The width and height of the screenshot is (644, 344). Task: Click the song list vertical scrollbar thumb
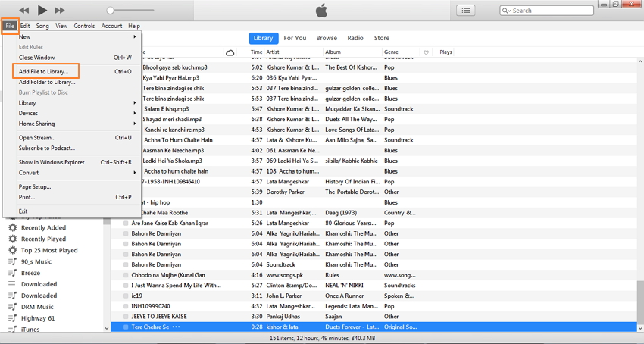pyautogui.click(x=640, y=301)
